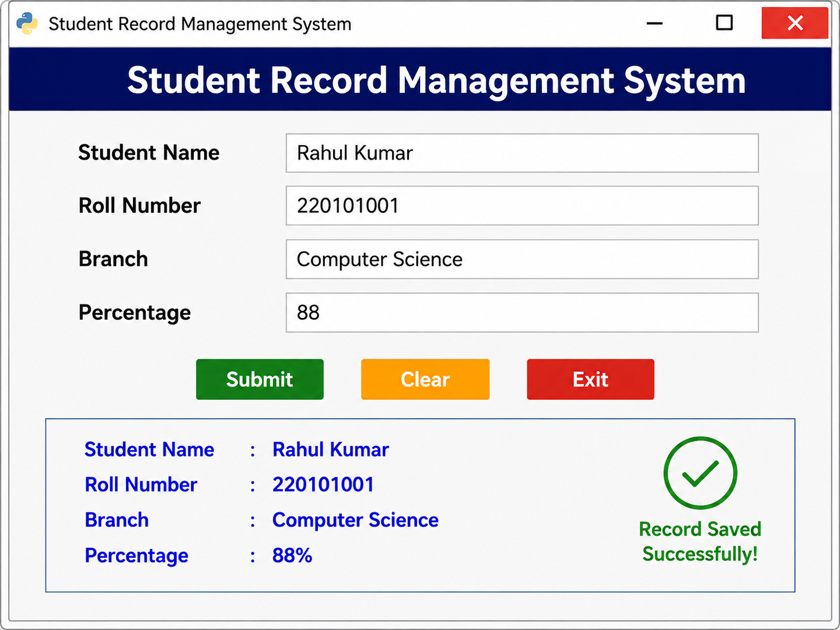Click the blue 'Roll Number' result label
840x630 pixels.
(141, 485)
